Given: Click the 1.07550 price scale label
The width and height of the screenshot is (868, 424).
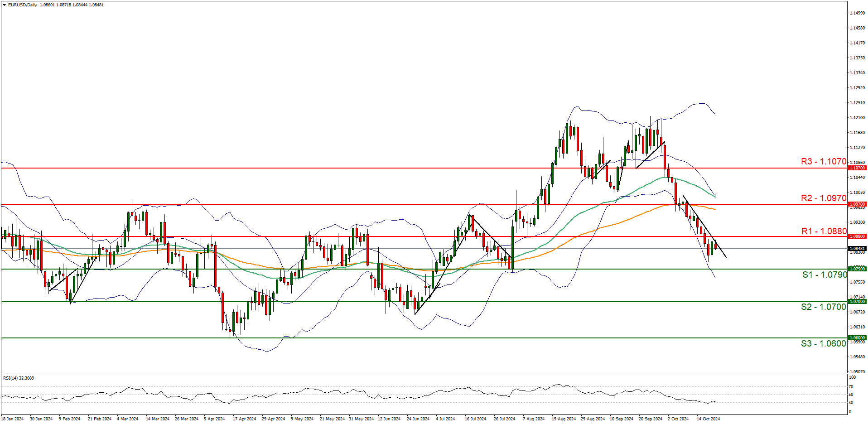Looking at the screenshot, I should (x=857, y=282).
